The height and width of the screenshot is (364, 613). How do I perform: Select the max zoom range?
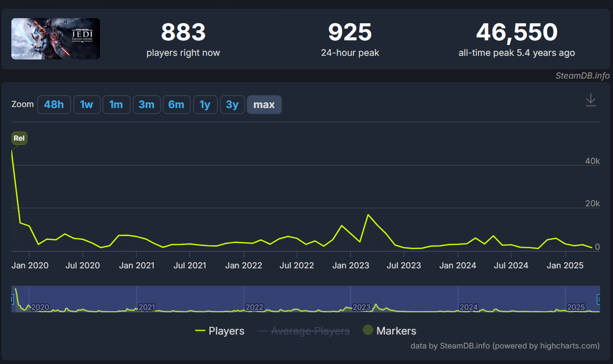point(264,104)
